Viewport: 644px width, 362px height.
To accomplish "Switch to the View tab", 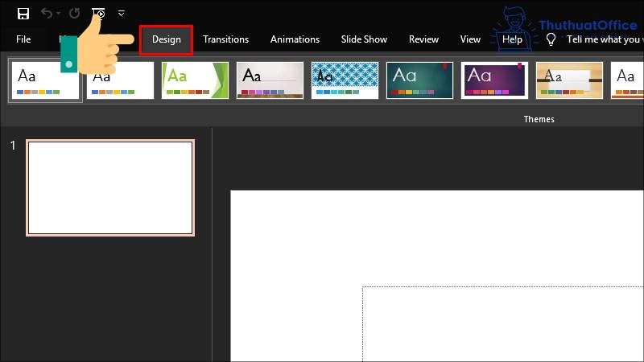I will pyautogui.click(x=470, y=39).
